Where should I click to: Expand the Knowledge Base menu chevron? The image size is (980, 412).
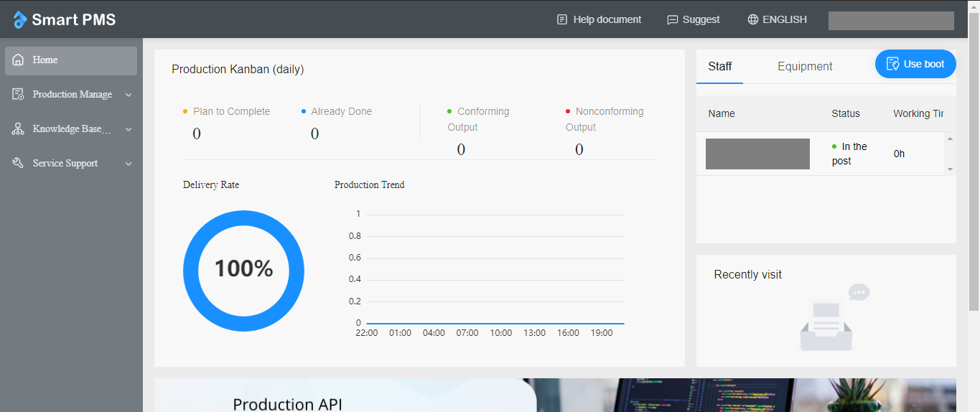pos(129,129)
